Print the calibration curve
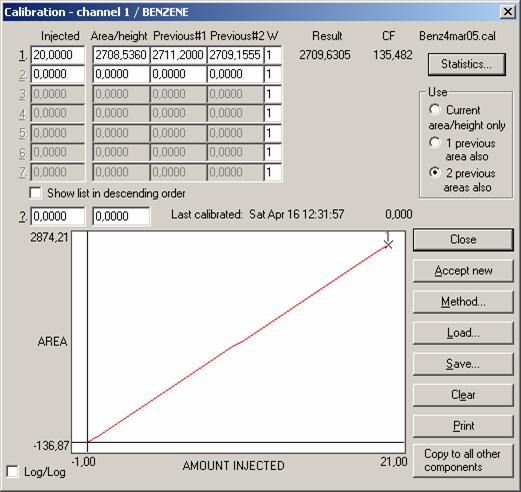This screenshot has height=492, width=521. tap(463, 426)
